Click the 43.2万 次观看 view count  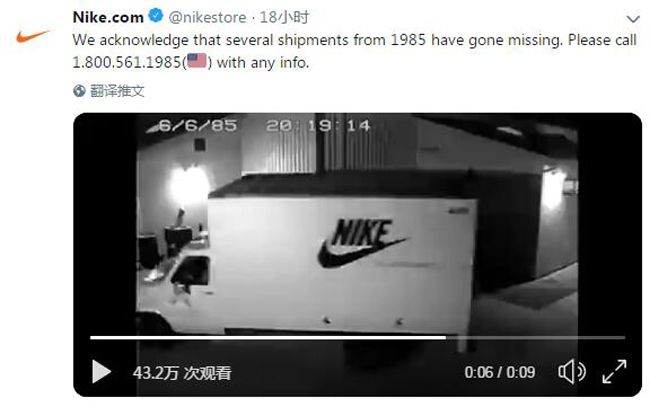[182, 373]
